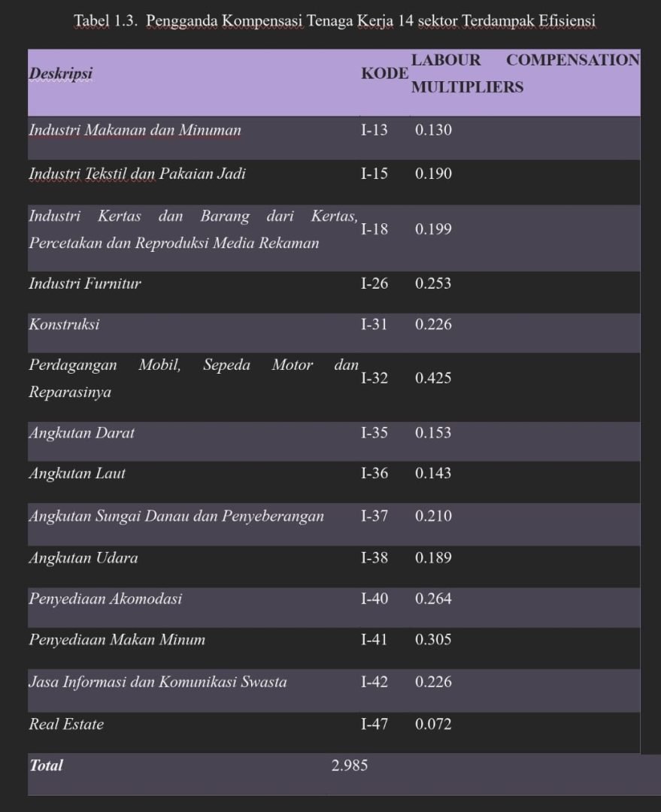Click 'Jasa Informasi dan Komunikasi Swasta' cell
The image size is (661, 812).
click(157, 682)
